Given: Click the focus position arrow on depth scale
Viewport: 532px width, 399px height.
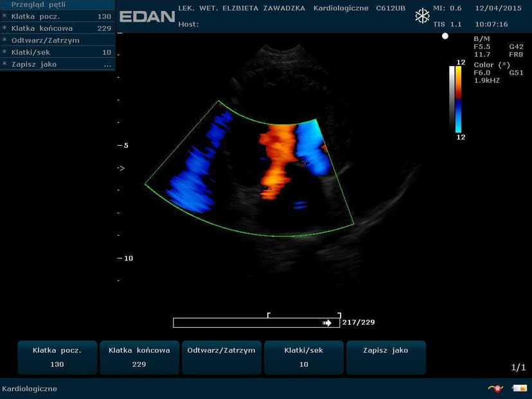Looking at the screenshot, I should click(x=121, y=168).
